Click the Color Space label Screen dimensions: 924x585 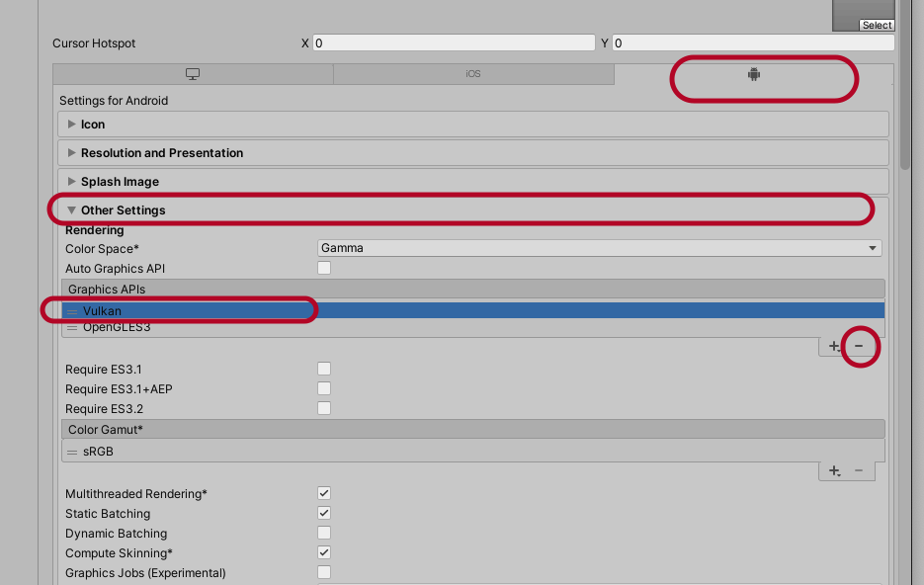102,249
